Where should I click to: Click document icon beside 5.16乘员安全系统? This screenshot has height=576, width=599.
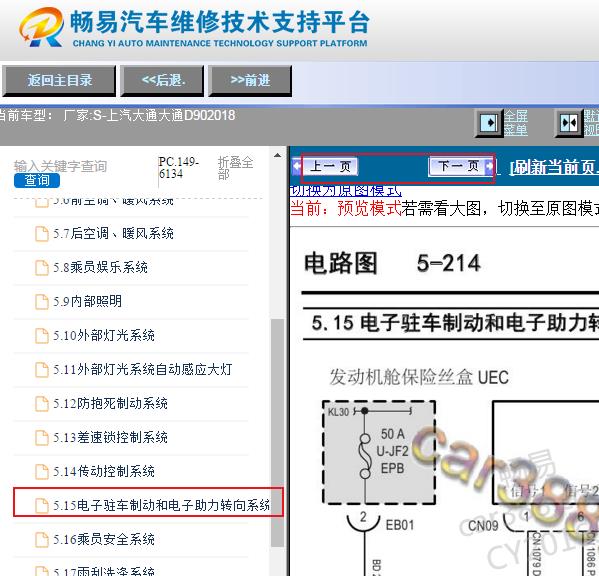click(42, 540)
